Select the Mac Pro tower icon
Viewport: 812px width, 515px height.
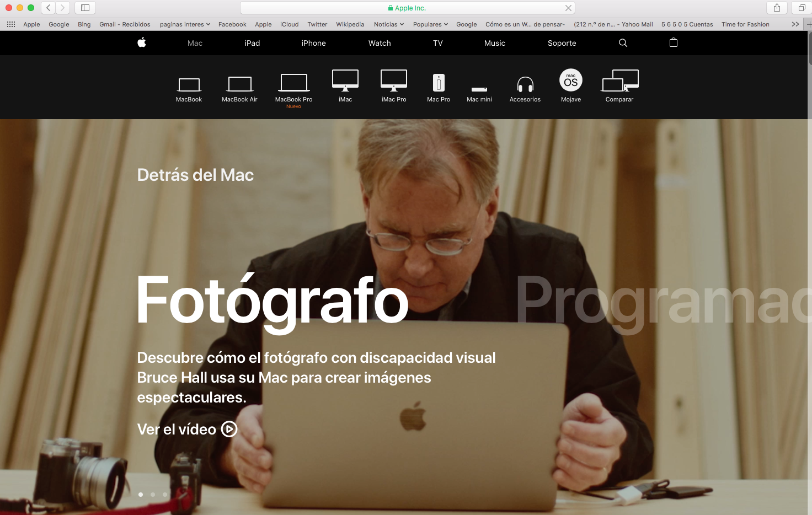click(x=439, y=83)
